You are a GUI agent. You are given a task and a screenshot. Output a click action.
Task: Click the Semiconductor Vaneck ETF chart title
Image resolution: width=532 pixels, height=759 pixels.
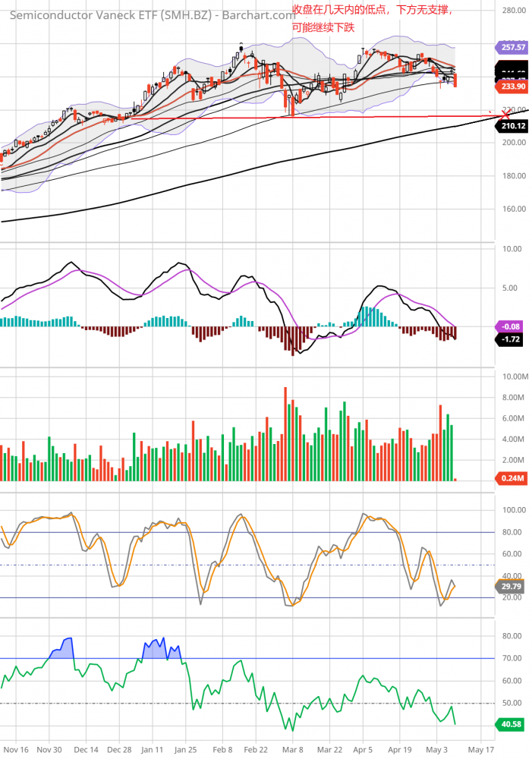[x=152, y=14]
